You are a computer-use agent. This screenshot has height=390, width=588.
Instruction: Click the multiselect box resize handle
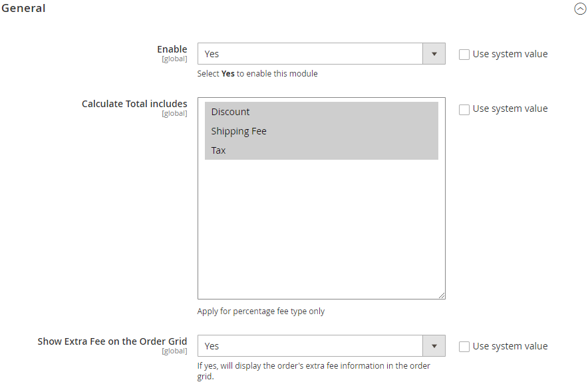point(441,295)
